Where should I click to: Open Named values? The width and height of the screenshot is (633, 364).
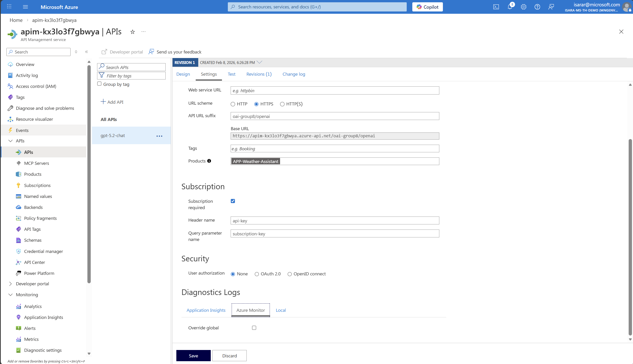click(x=38, y=196)
